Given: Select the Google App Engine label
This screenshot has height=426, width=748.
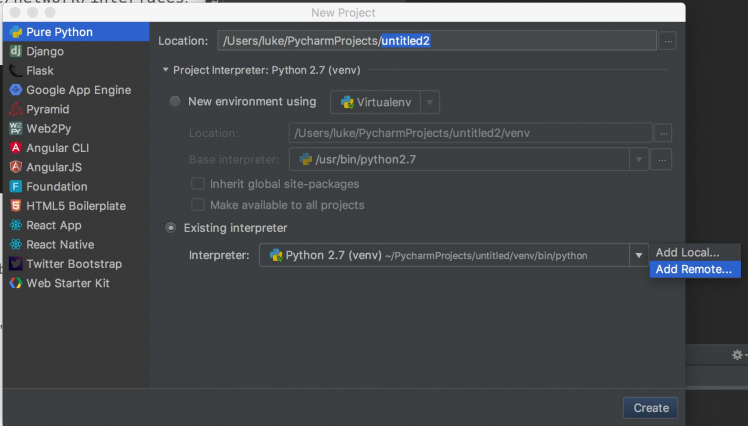Looking at the screenshot, I should 79,90.
